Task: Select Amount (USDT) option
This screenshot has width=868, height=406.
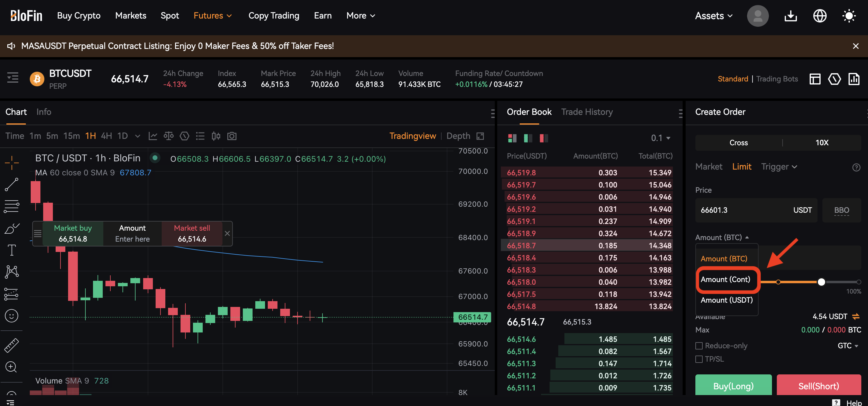Action: click(726, 300)
